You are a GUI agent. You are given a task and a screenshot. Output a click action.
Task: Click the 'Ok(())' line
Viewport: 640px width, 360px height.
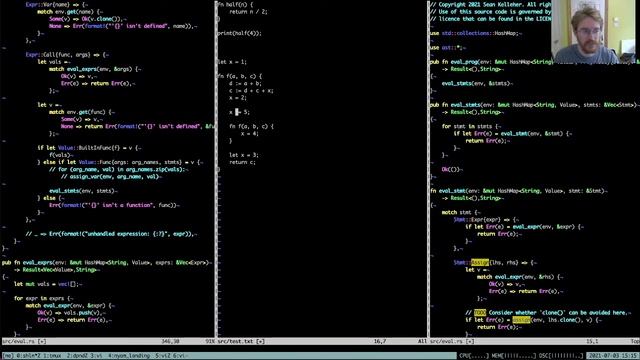[x=452, y=169]
